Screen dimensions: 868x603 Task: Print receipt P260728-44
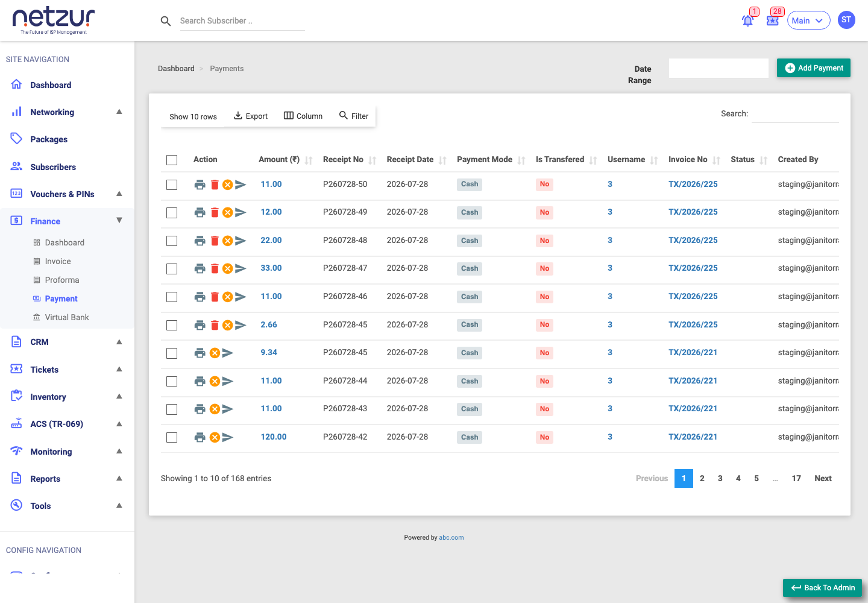pyautogui.click(x=200, y=381)
